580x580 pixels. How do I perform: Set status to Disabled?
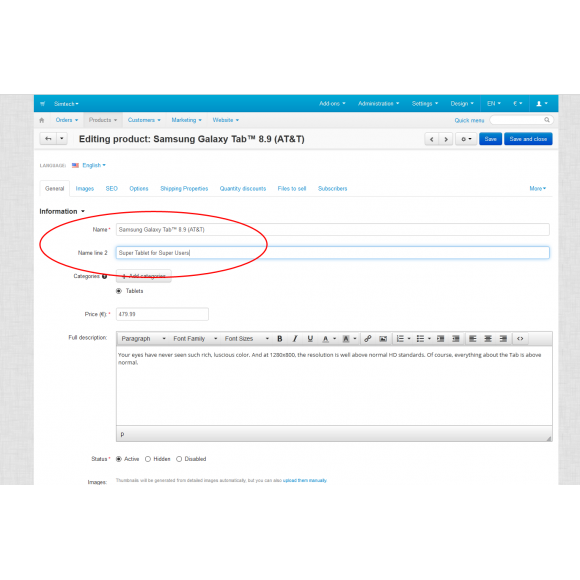[179, 459]
